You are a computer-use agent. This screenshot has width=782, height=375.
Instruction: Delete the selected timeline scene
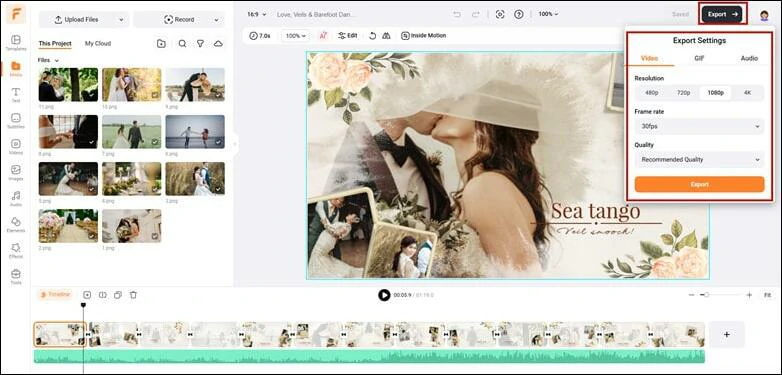(133, 295)
